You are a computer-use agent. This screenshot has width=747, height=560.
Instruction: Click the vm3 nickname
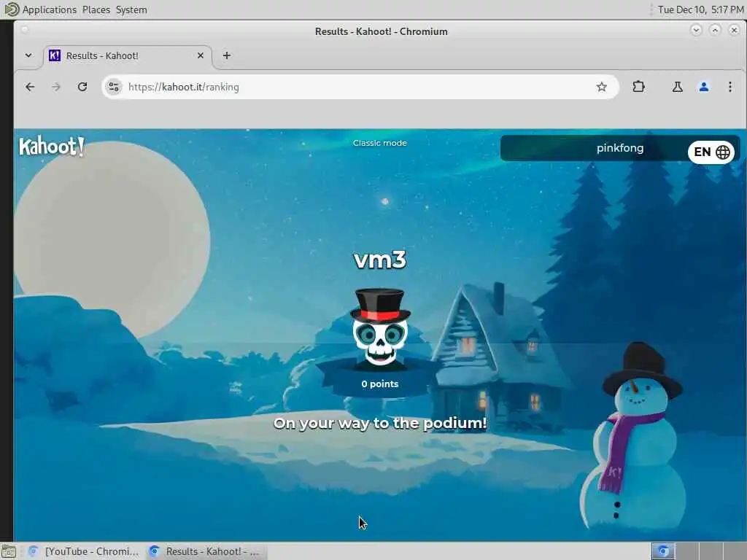[x=379, y=260]
